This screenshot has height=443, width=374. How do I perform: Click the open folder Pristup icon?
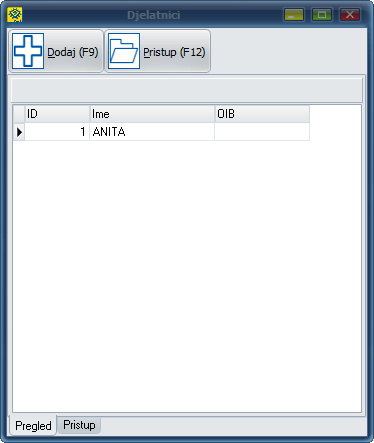tap(124, 51)
